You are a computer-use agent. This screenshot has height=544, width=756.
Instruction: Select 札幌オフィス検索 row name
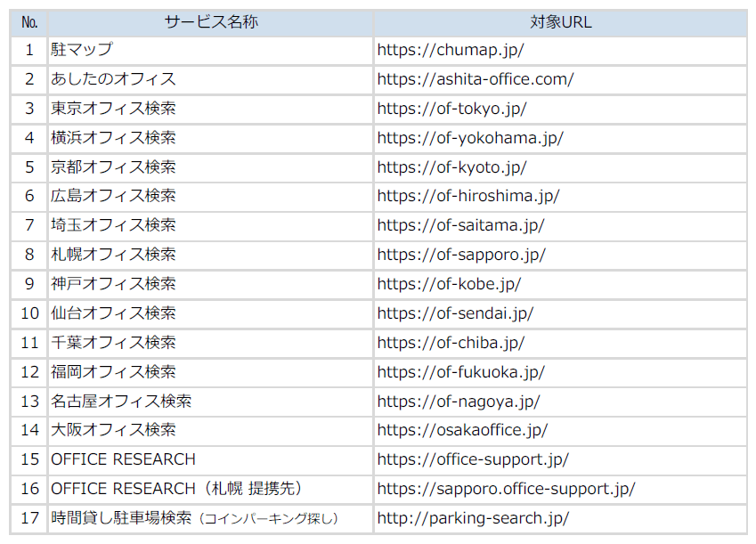[x=113, y=255]
